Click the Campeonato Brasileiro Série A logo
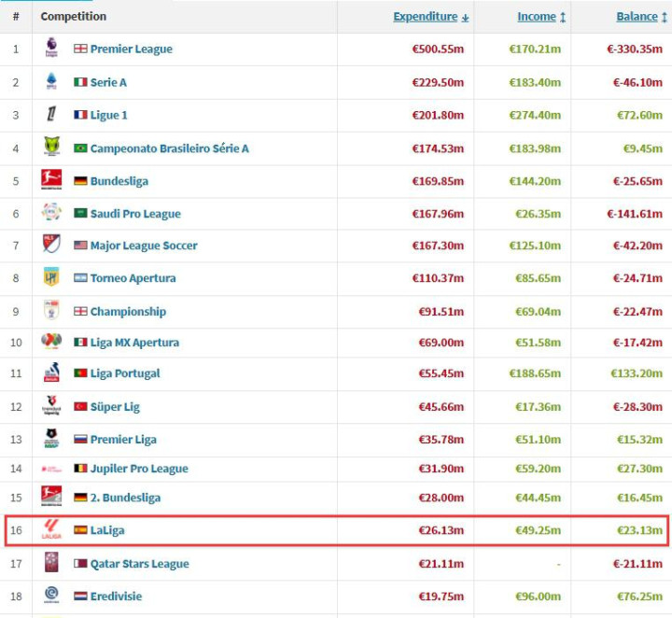This screenshot has height=618, width=672. pos(52,147)
